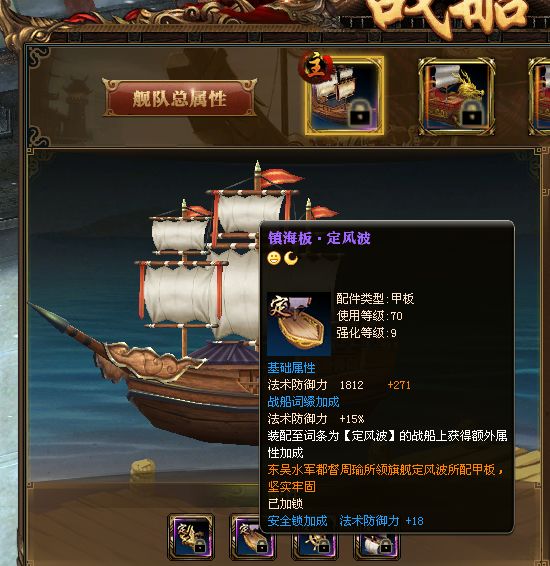Click the floating buoy near the ship
The width and height of the screenshot is (550, 566).
coord(143,468)
